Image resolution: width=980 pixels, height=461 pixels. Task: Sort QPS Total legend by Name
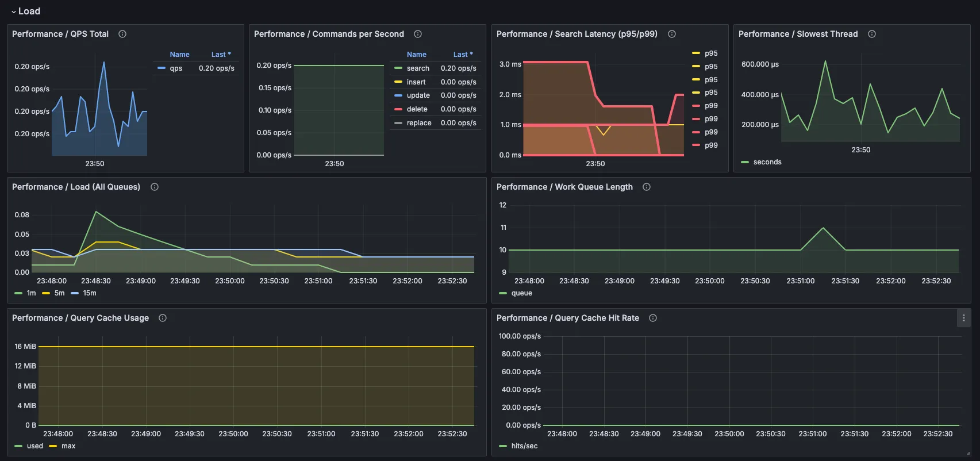179,55
